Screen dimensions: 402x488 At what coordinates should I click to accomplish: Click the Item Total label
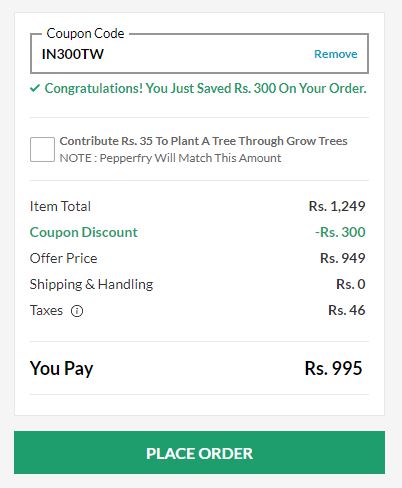click(60, 206)
